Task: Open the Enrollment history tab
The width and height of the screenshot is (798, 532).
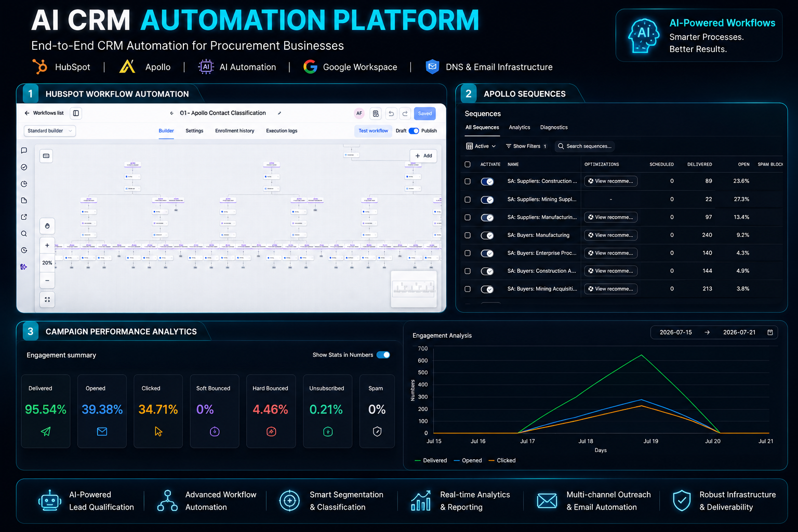Action: 235,131
